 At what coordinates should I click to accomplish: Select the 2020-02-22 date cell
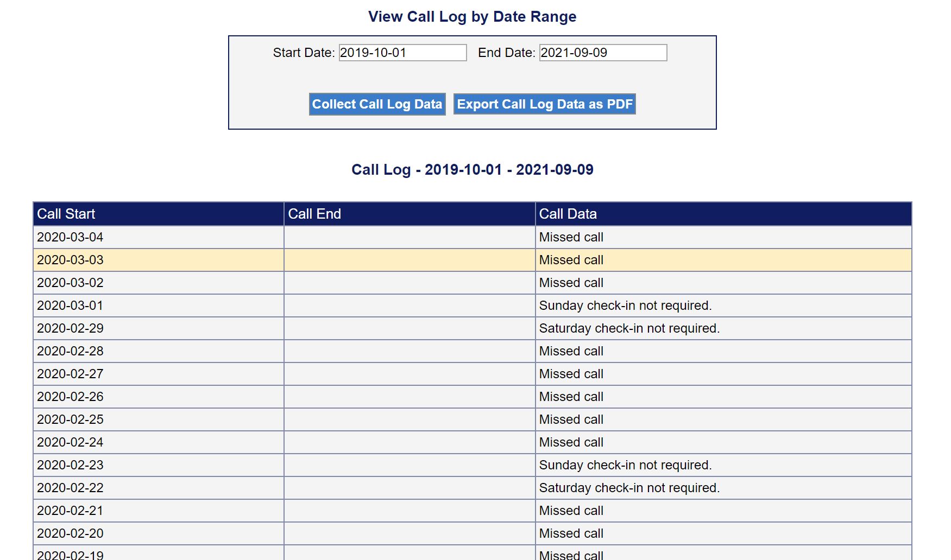[x=70, y=488]
